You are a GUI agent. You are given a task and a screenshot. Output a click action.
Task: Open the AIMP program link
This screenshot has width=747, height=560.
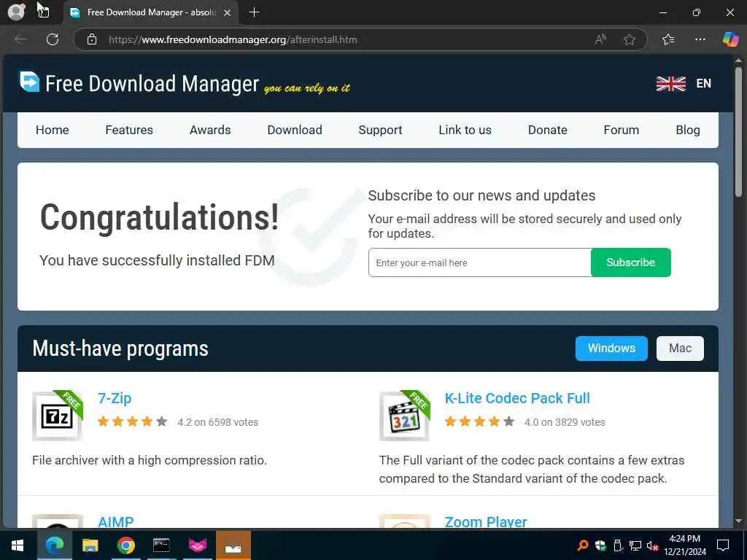coord(116,522)
